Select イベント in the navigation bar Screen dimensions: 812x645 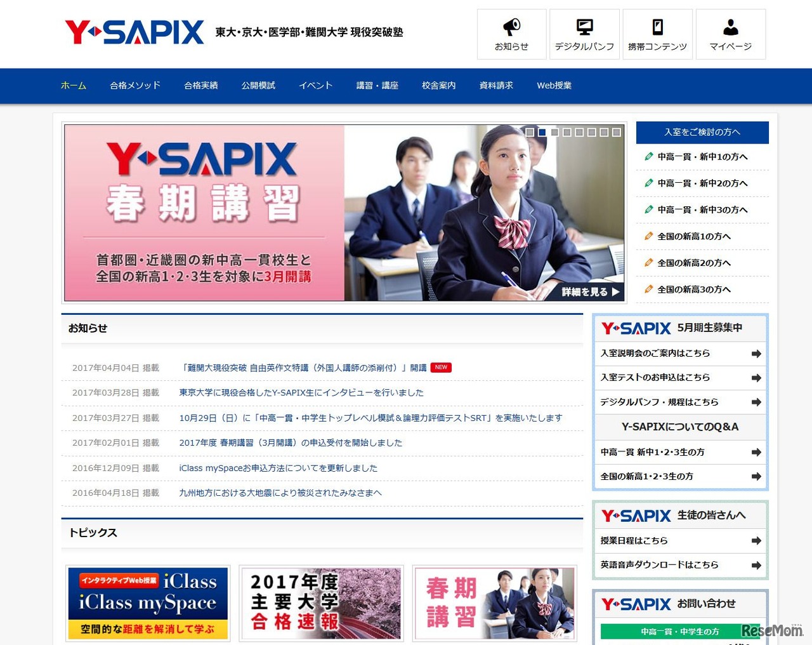point(316,86)
